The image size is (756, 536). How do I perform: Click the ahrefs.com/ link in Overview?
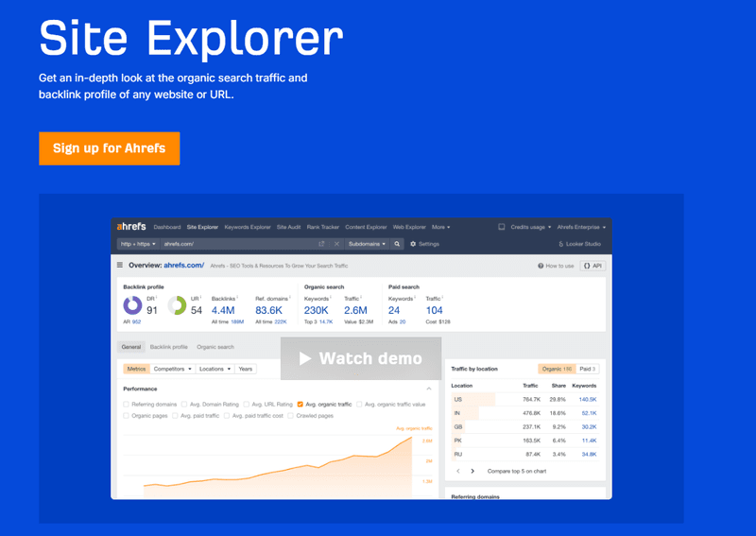coord(183,265)
